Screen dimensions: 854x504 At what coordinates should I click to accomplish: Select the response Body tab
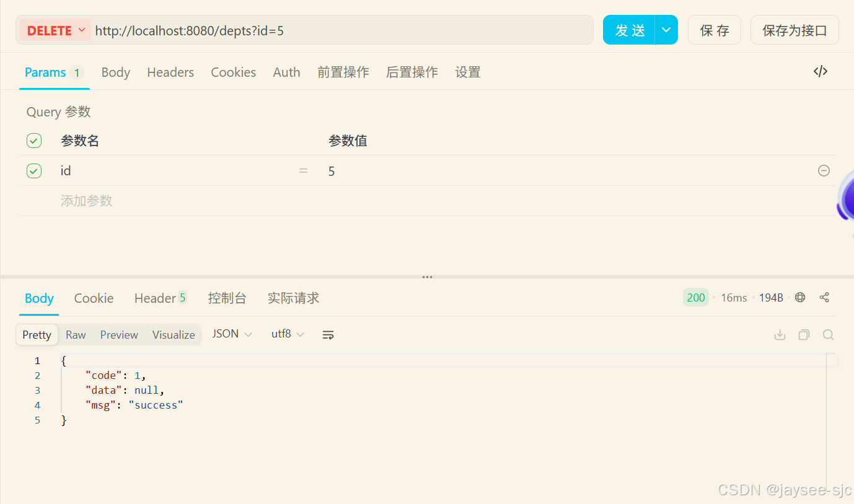(x=39, y=298)
